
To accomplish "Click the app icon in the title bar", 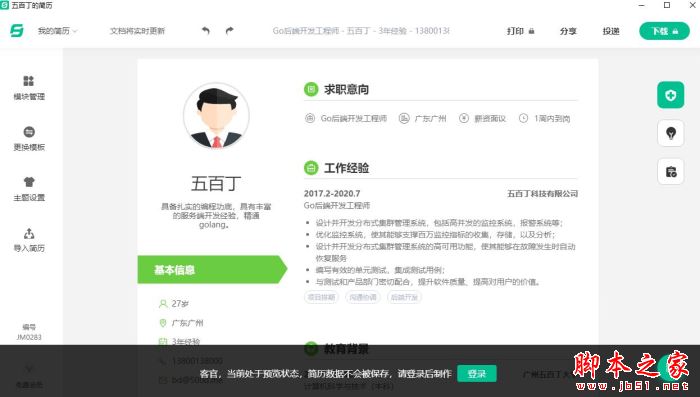I will point(4,5).
